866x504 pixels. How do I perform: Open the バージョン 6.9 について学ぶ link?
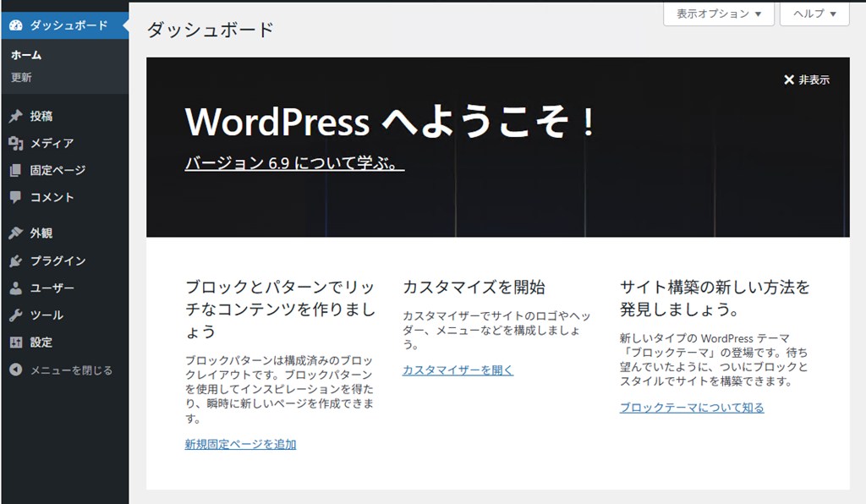click(x=294, y=163)
